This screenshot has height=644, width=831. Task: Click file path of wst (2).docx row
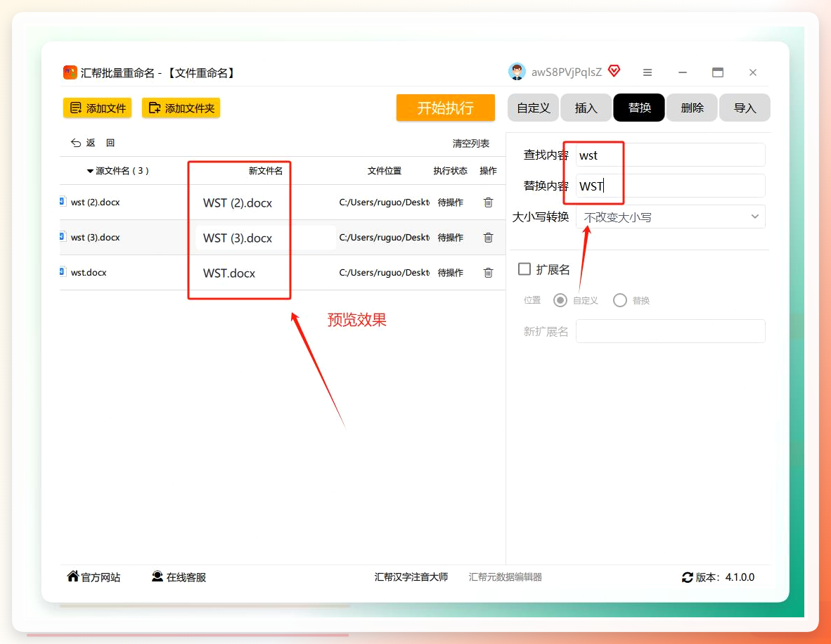click(385, 202)
